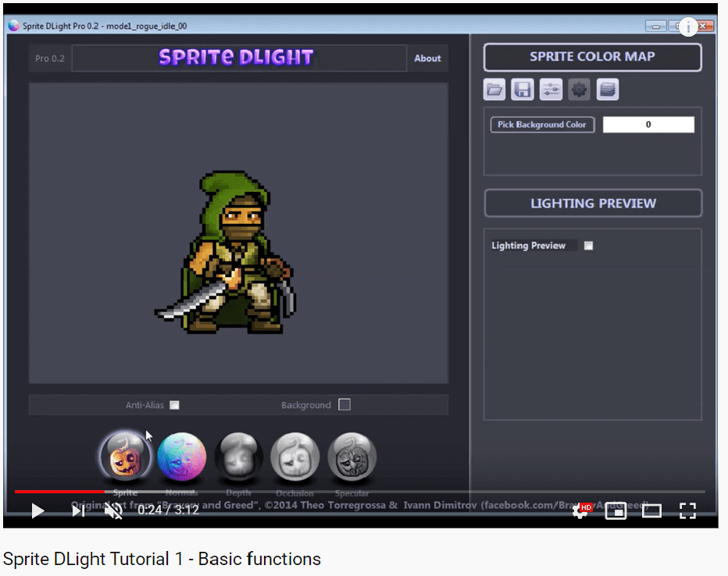Open the sliders adjustment settings icon

(551, 90)
